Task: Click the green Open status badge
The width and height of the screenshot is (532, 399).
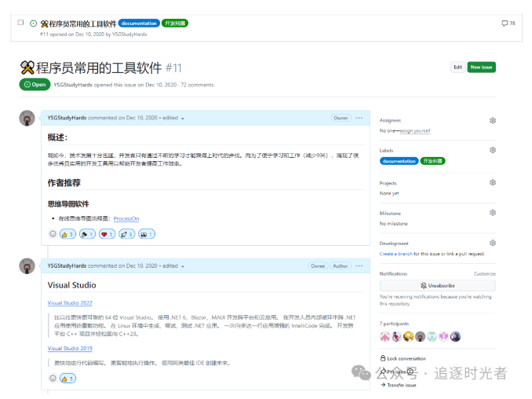Action: point(35,85)
